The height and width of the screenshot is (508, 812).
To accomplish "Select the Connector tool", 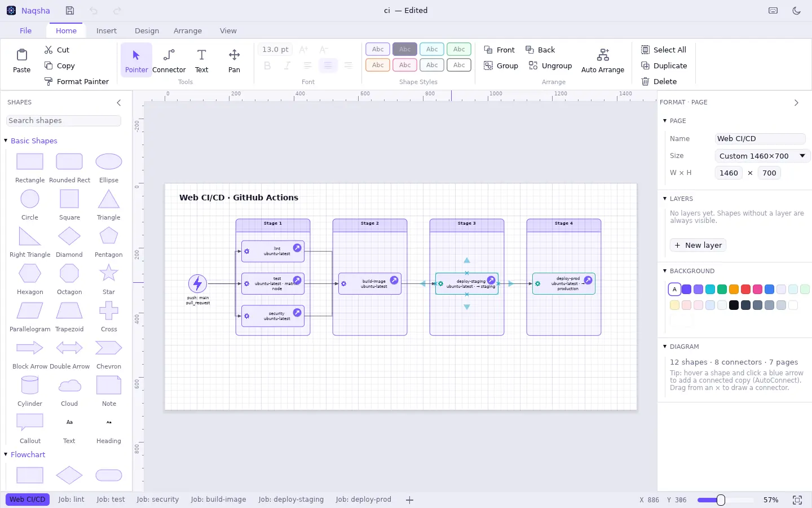I will pyautogui.click(x=169, y=60).
